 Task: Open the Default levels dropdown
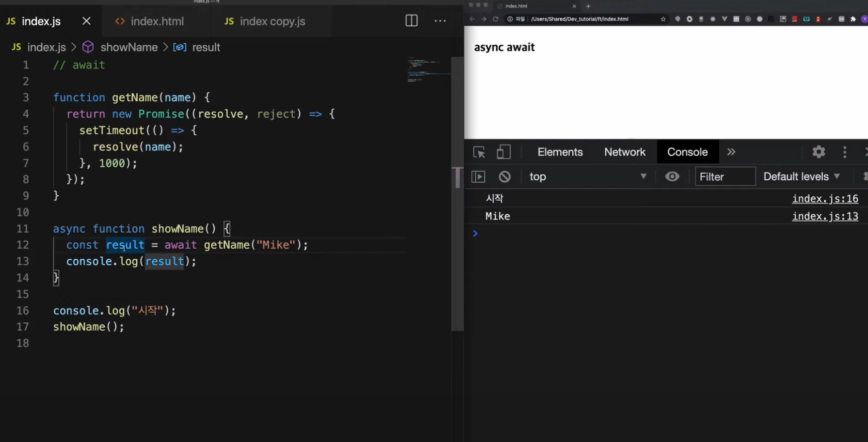click(x=802, y=177)
